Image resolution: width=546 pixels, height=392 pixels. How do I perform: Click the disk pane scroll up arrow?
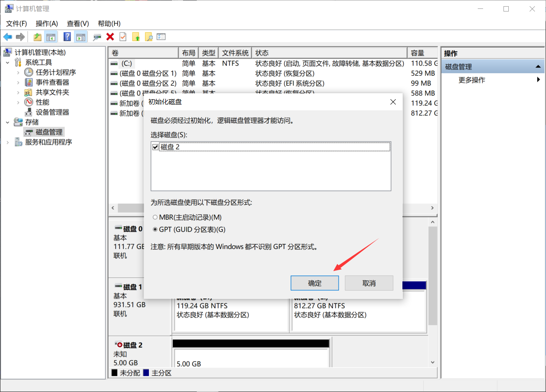(x=432, y=222)
